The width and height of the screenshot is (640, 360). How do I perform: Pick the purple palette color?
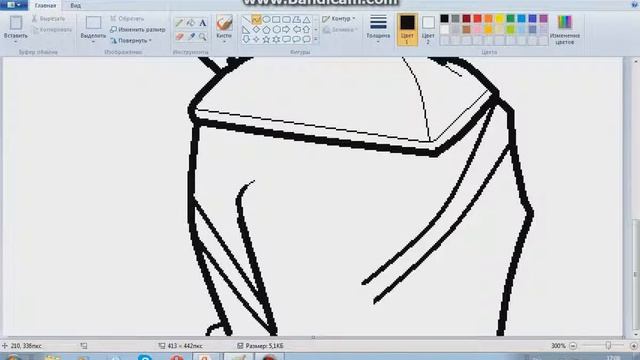(544, 19)
